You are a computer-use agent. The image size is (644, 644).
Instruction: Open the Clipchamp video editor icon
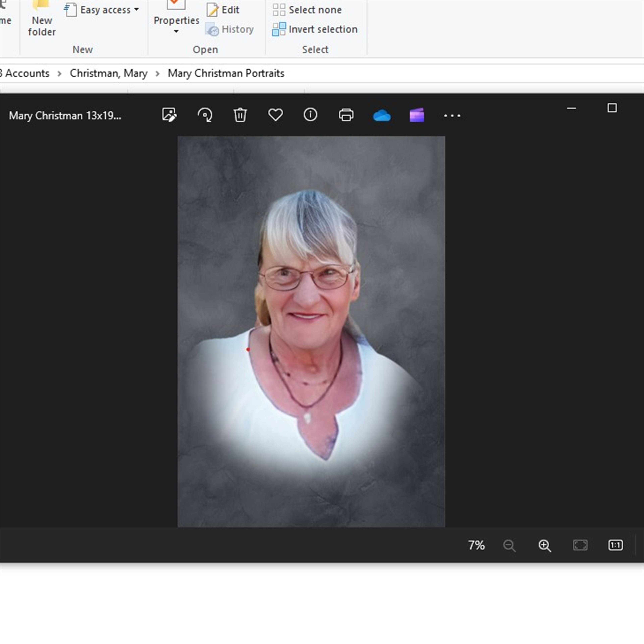point(417,115)
